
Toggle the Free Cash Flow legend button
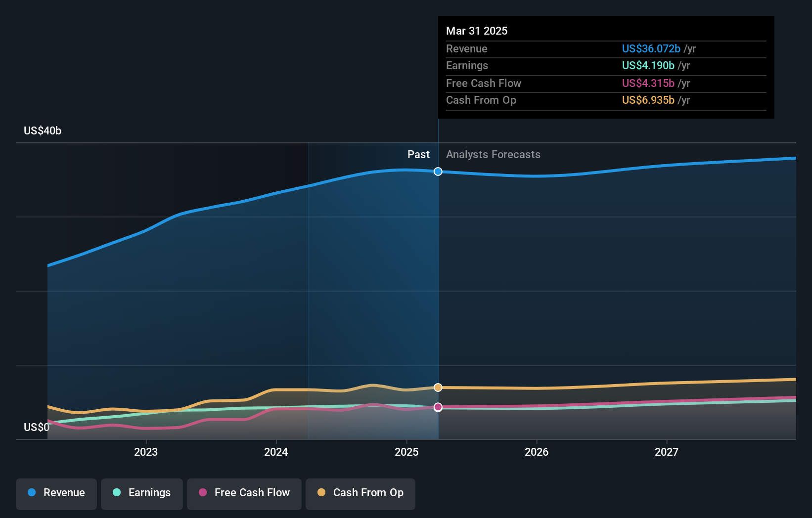(x=244, y=494)
